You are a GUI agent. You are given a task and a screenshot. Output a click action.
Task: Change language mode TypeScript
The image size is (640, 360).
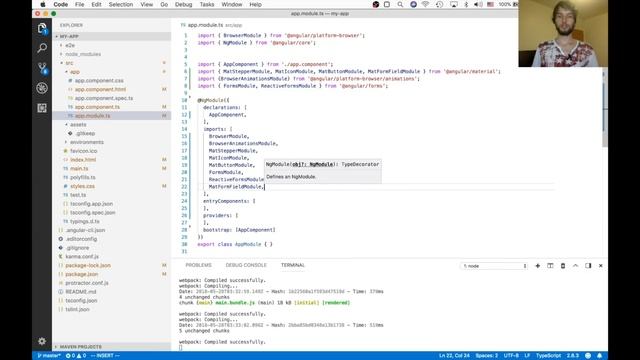coord(548,356)
